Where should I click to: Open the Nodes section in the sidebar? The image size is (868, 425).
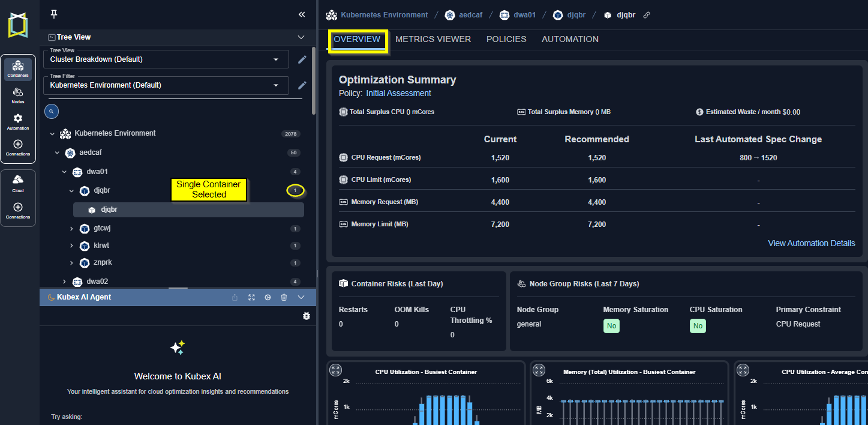coord(18,95)
